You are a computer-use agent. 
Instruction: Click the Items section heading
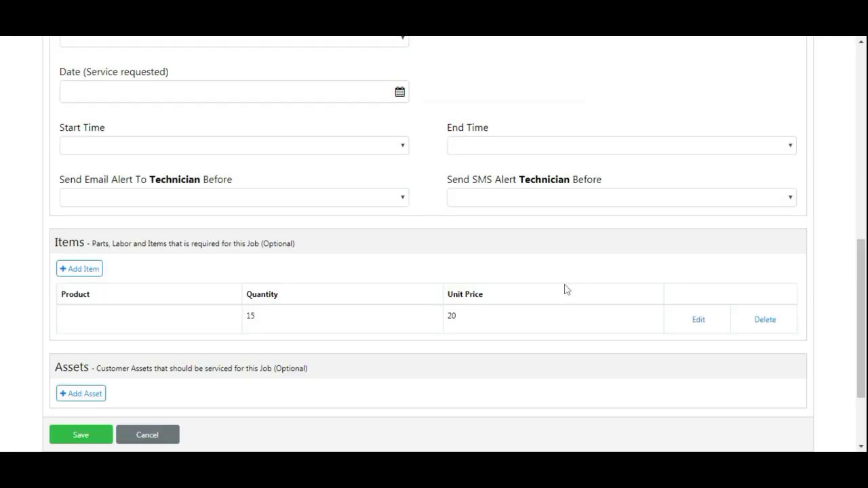pyautogui.click(x=69, y=242)
